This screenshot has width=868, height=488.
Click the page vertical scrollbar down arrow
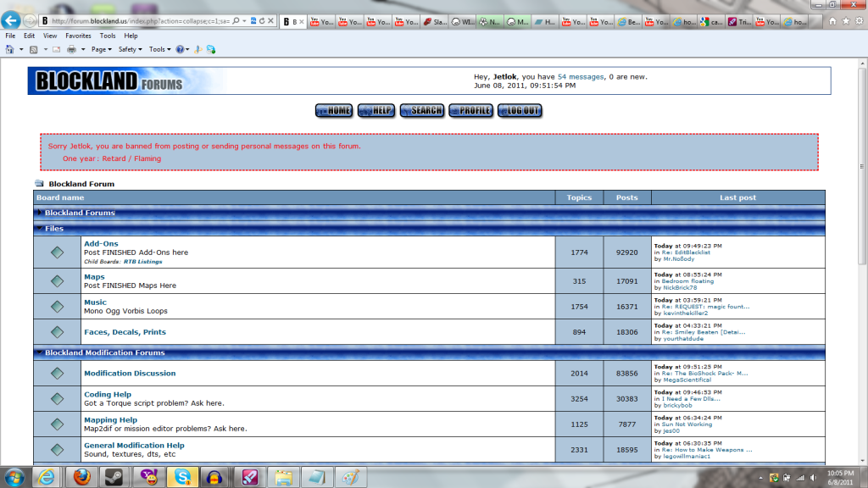click(862, 460)
